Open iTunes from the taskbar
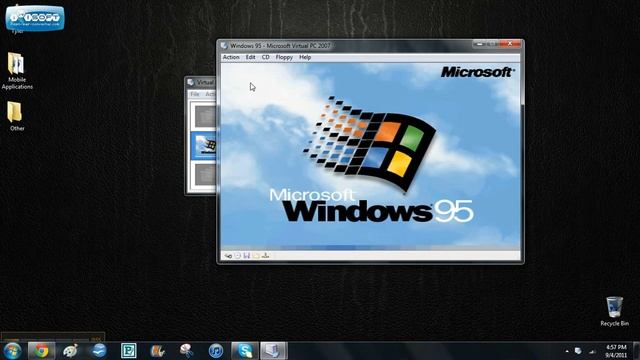The image size is (640, 360). [216, 351]
